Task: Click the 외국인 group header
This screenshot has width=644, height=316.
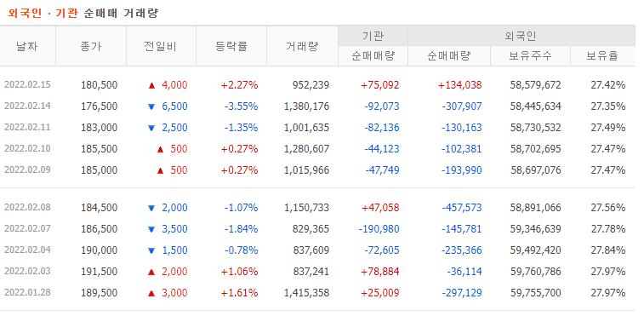Action: [521, 37]
